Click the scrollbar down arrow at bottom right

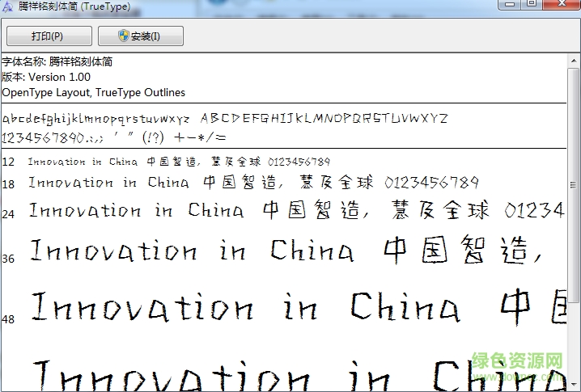(574, 385)
